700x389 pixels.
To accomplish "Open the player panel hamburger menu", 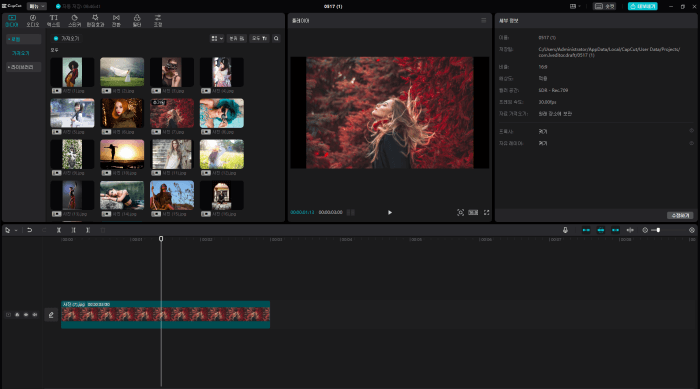I will point(483,21).
